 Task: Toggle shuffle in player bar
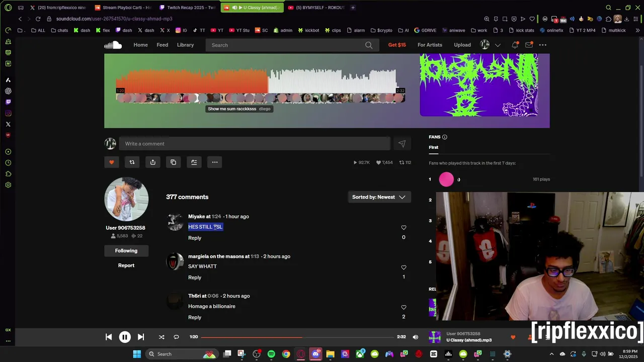162,337
